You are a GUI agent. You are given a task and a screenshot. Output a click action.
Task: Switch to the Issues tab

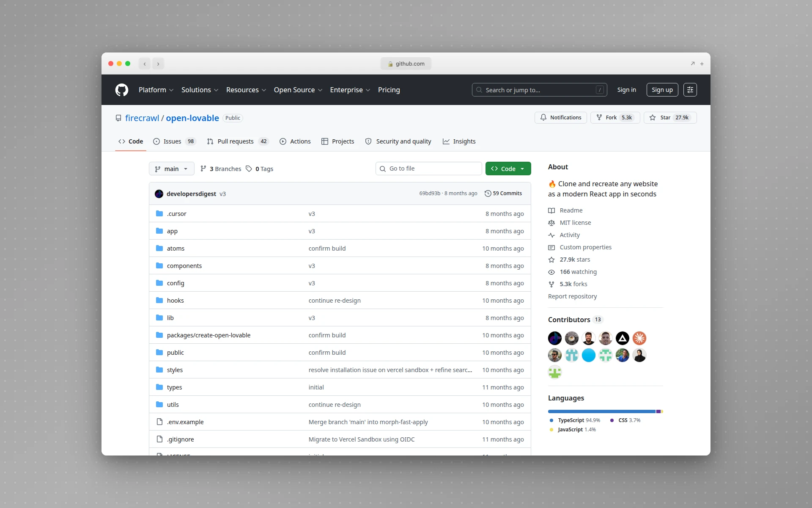(x=174, y=141)
